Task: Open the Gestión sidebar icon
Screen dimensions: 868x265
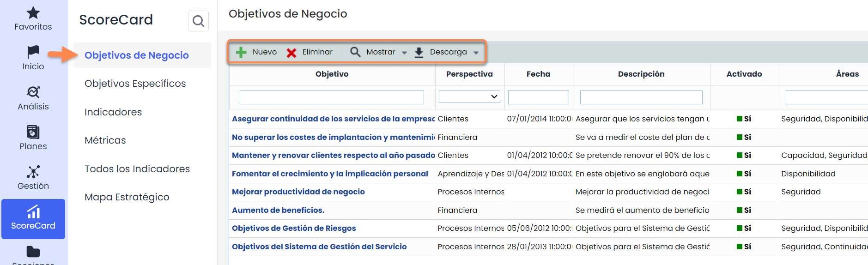Action: 33,172
